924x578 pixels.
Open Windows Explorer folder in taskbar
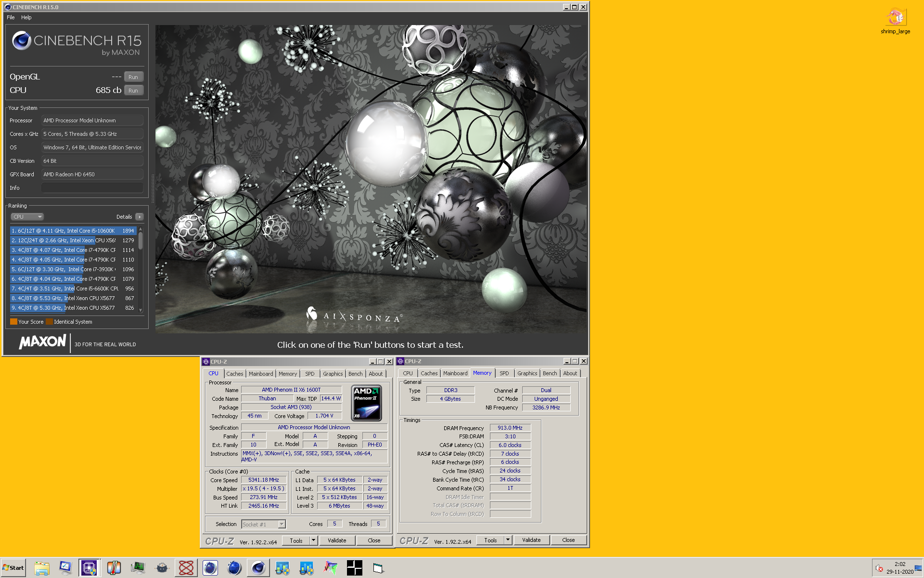pos(42,568)
